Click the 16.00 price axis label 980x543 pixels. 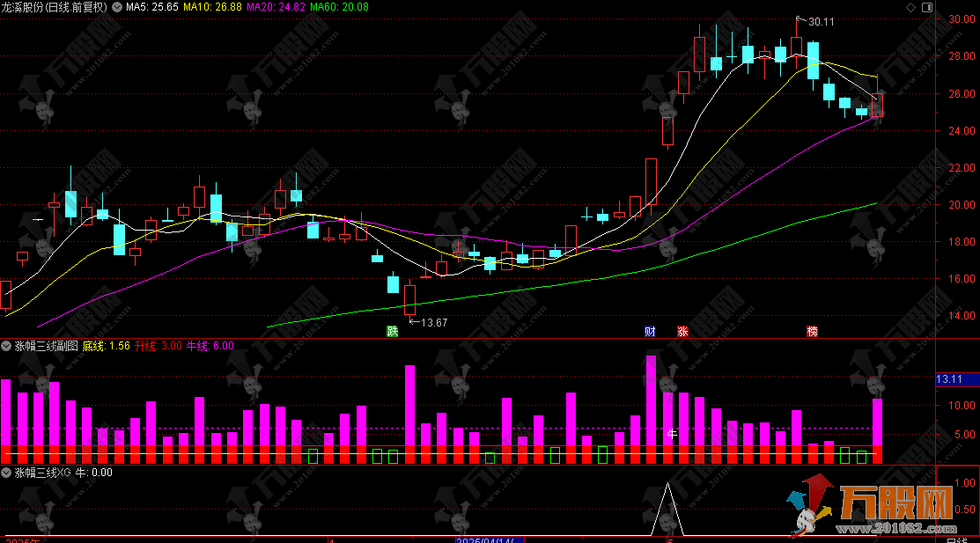pos(962,279)
